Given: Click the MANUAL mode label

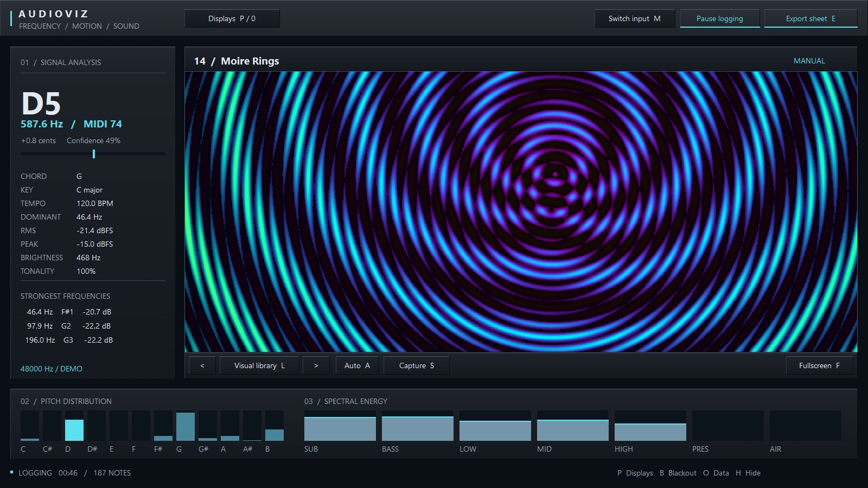Looking at the screenshot, I should click(x=809, y=61).
